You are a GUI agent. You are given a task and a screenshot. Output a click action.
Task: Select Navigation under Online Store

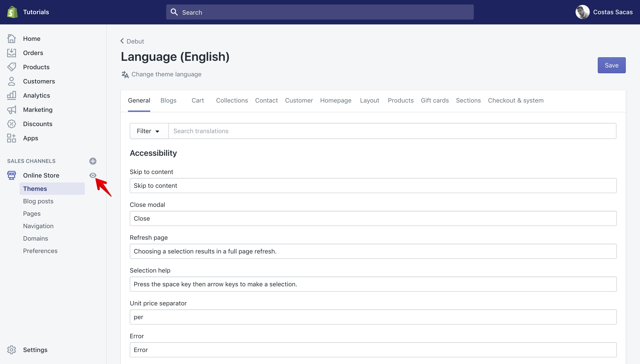(38, 226)
